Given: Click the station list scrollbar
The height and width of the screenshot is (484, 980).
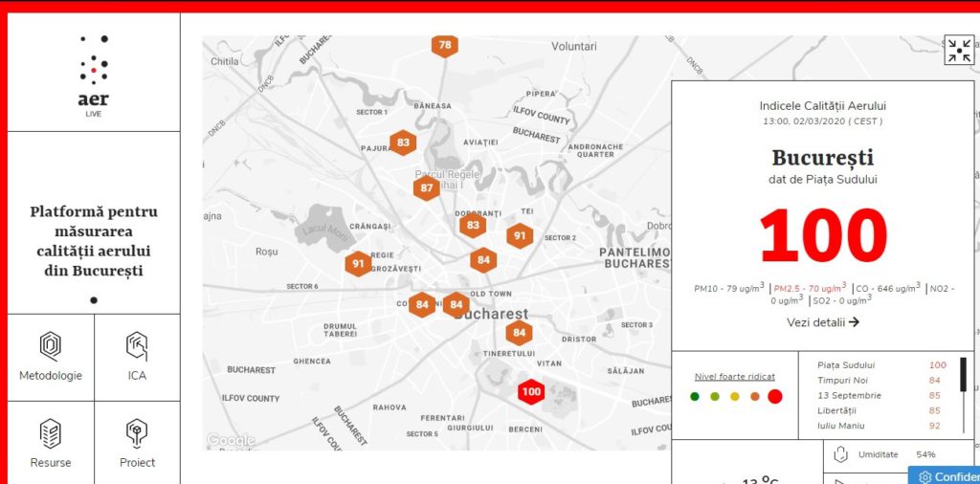Looking at the screenshot, I should click(x=963, y=381).
